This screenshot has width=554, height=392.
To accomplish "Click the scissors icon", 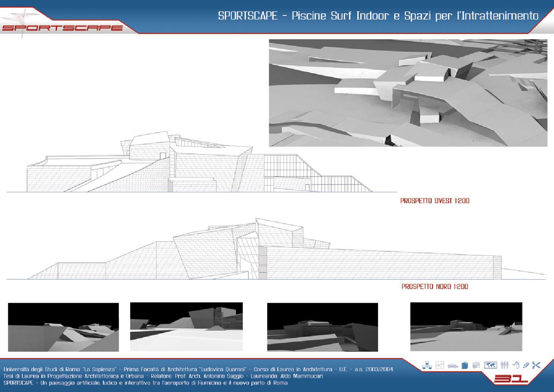I will tap(536, 365).
